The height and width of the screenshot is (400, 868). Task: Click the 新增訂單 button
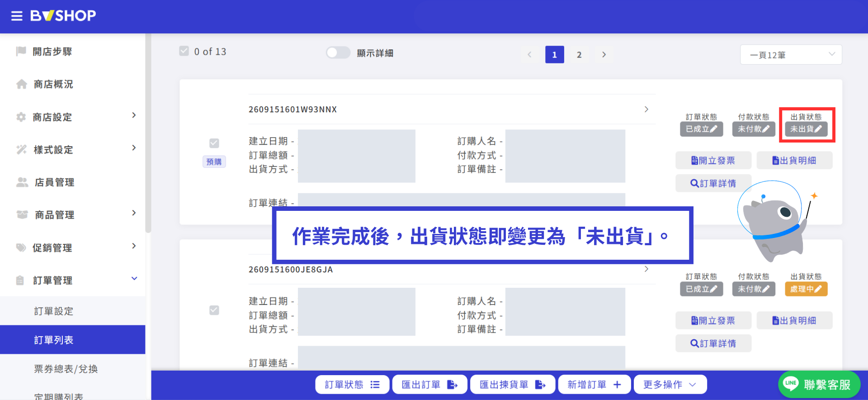tap(594, 385)
